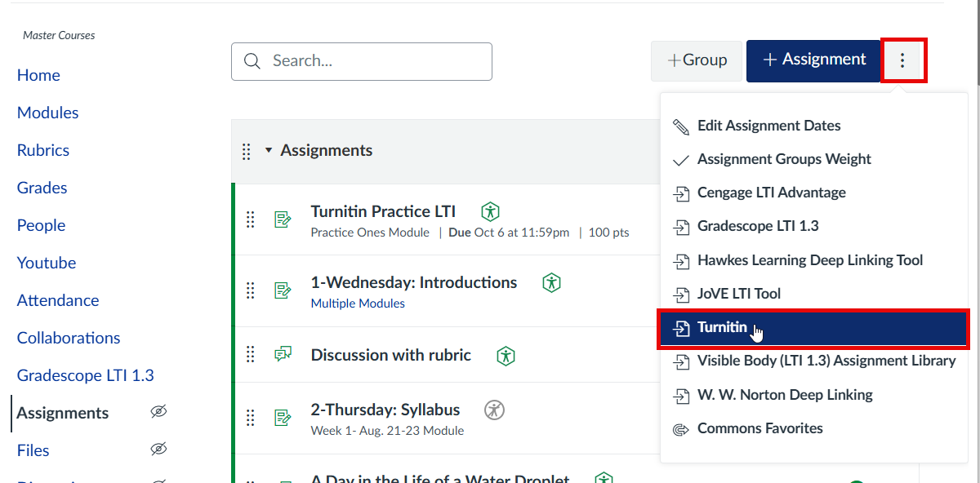980x483 pixels.
Task: Click the unpublished cloud icon on 2-Thursday: Syllabus
Action: tap(494, 410)
